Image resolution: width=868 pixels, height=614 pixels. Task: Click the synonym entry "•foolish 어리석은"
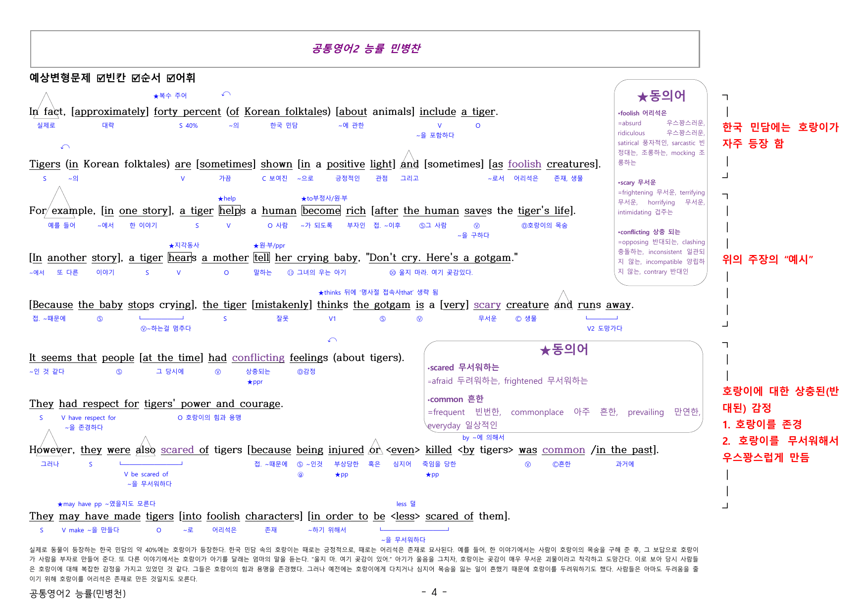coord(642,113)
